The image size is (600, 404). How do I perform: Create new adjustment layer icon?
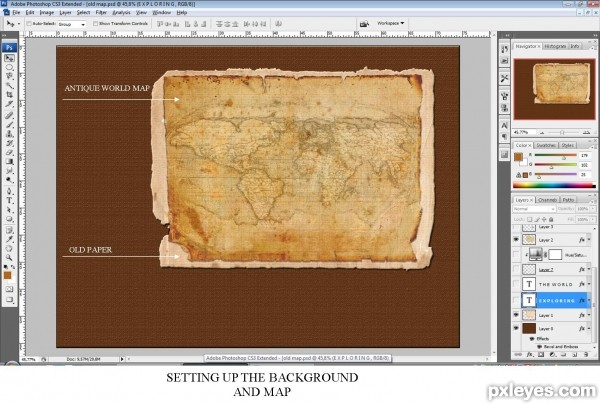point(552,355)
